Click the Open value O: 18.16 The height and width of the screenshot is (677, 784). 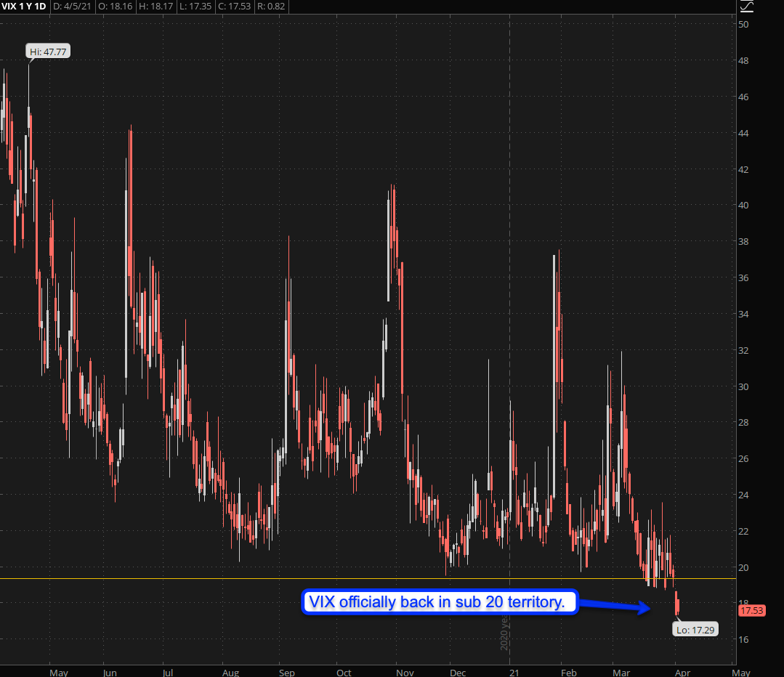click(110, 7)
